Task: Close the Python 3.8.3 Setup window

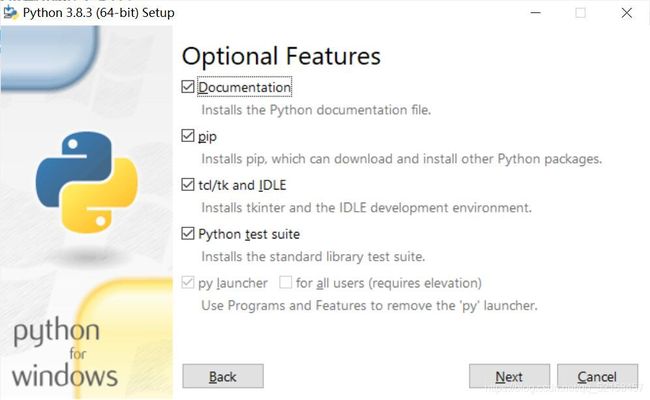Action: (626, 13)
